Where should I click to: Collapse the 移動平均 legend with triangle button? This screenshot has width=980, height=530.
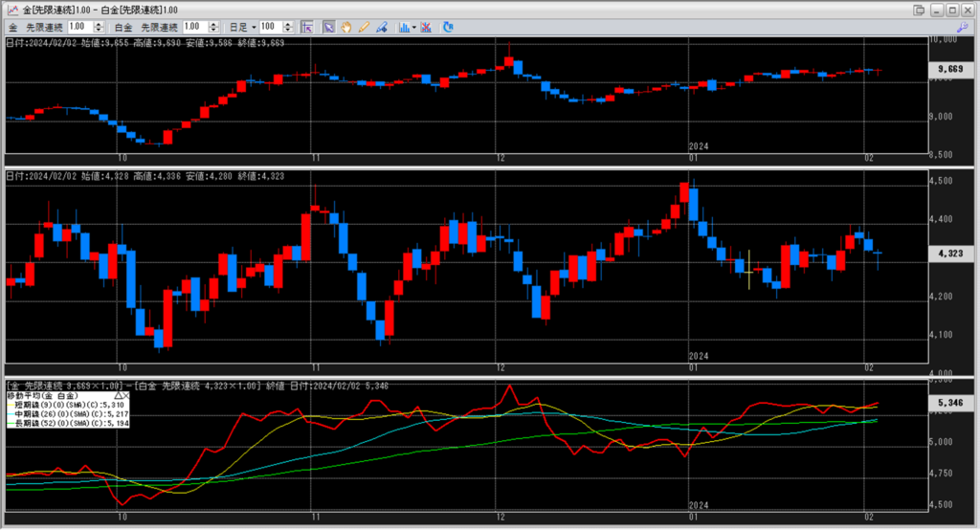pos(118,394)
